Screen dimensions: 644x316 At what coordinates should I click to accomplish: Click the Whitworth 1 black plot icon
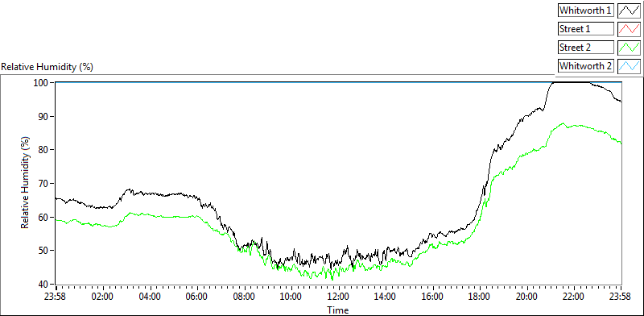(629, 10)
